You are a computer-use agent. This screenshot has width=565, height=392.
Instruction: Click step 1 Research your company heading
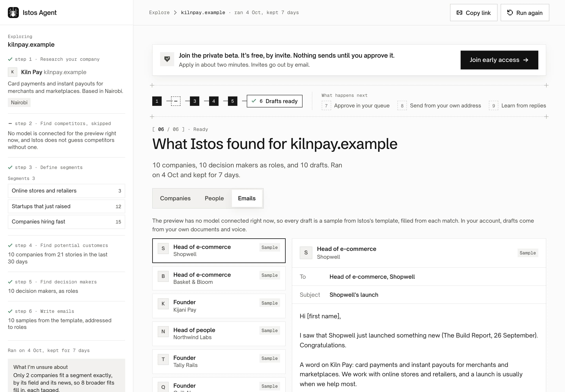click(57, 59)
